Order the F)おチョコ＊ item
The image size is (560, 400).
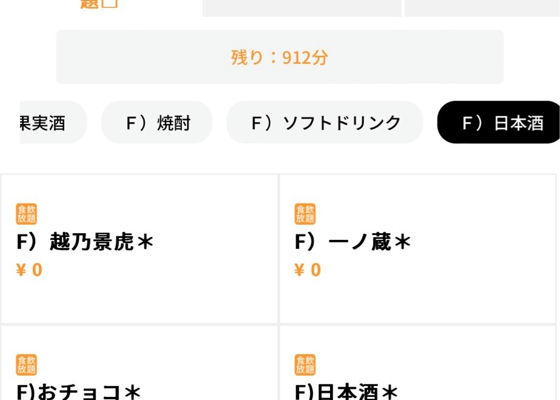[x=79, y=392]
